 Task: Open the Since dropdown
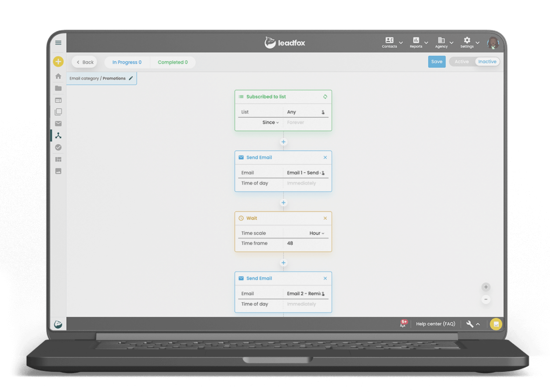[271, 123]
